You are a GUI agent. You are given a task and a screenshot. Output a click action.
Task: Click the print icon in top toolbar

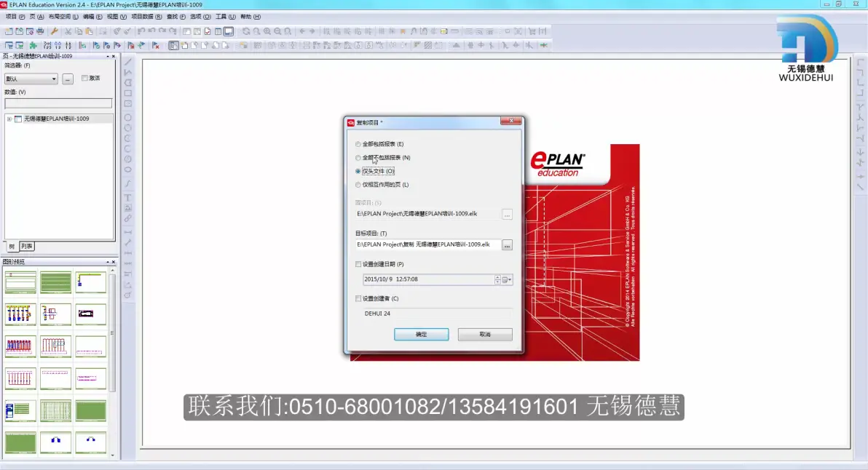pyautogui.click(x=40, y=31)
